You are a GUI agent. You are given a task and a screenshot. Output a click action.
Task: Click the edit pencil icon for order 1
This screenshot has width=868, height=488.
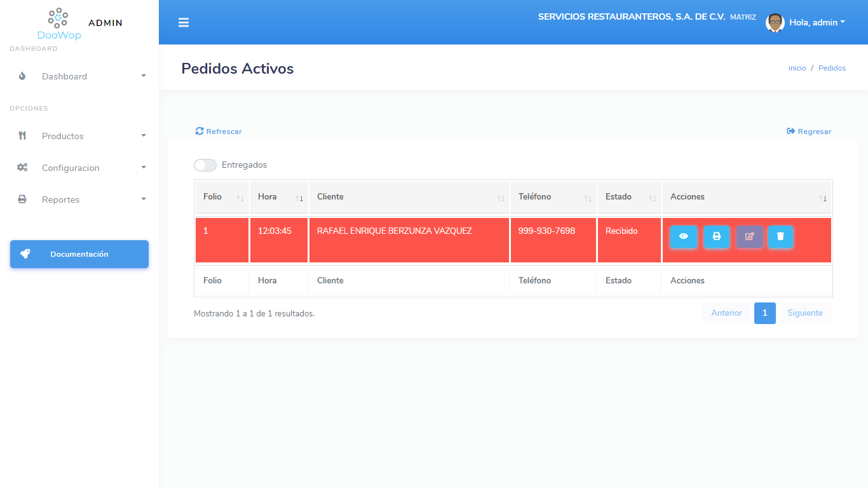750,236
